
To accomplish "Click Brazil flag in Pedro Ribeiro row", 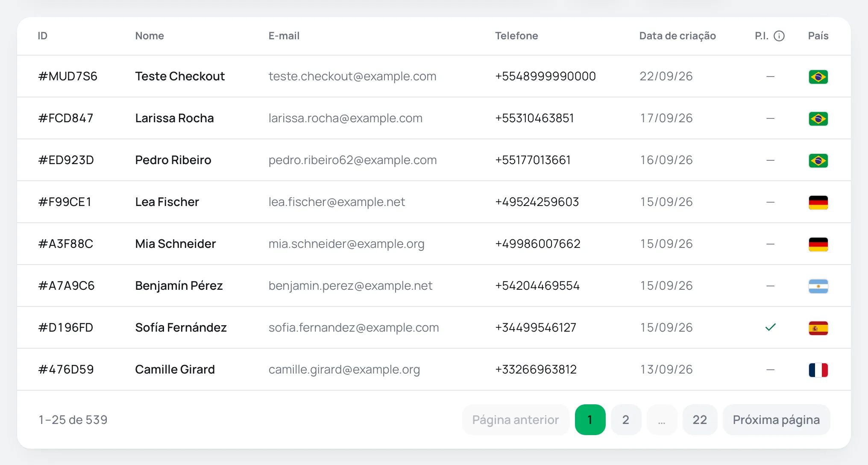I will click(x=818, y=161).
